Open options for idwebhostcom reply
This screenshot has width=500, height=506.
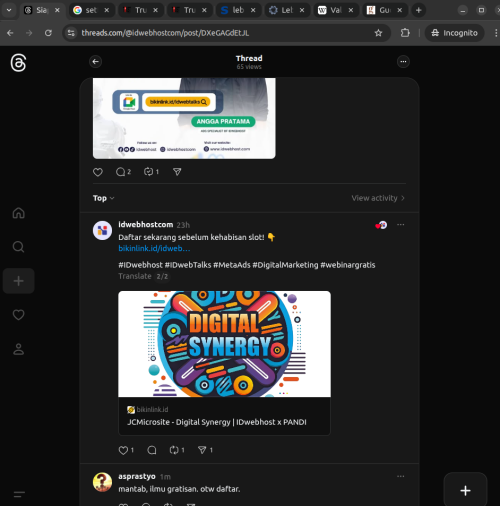click(x=401, y=225)
